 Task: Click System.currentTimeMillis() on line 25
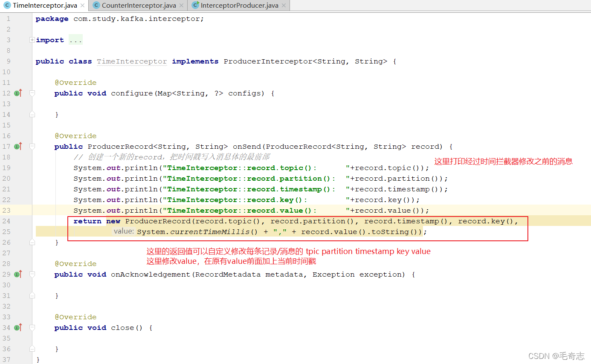tap(197, 232)
